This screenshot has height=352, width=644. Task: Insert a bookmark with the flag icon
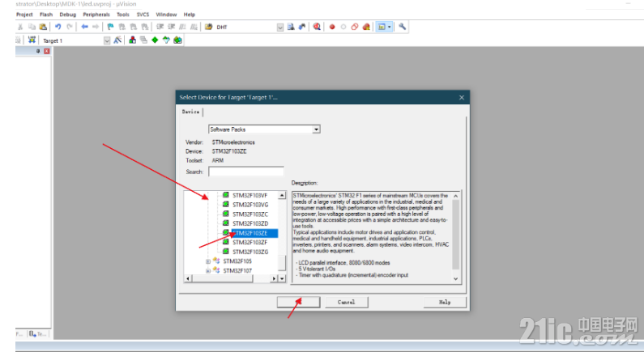coord(110,27)
